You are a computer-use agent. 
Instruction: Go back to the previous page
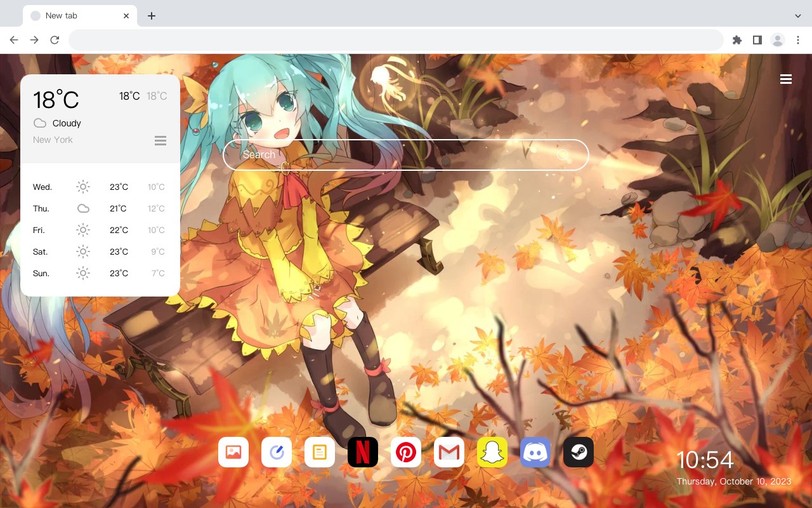click(14, 40)
